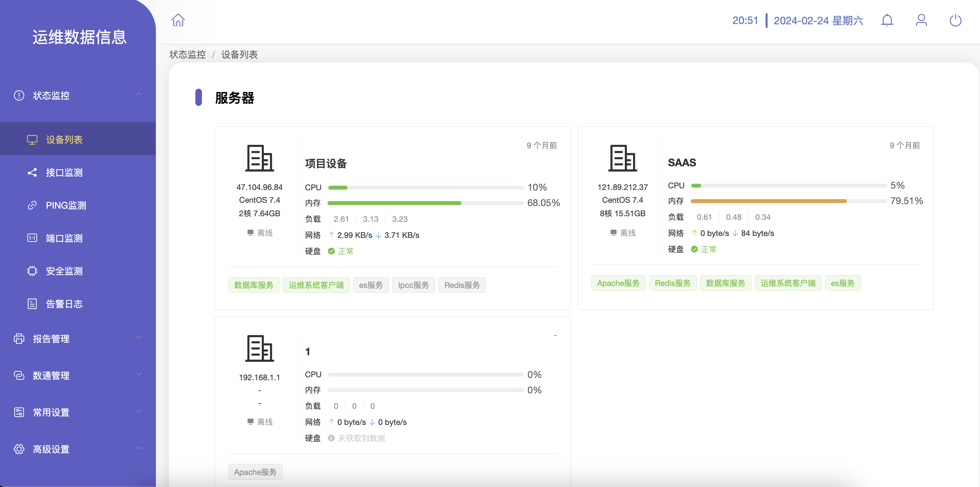This screenshot has height=487, width=980.
Task: Click SAAS CPU 5% progress bar
Action: point(789,186)
